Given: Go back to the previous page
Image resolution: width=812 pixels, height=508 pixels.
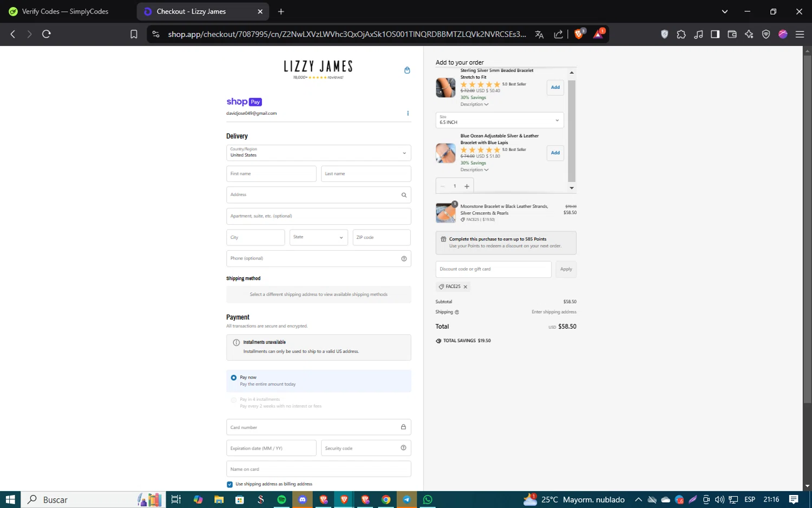Looking at the screenshot, I should (x=13, y=34).
